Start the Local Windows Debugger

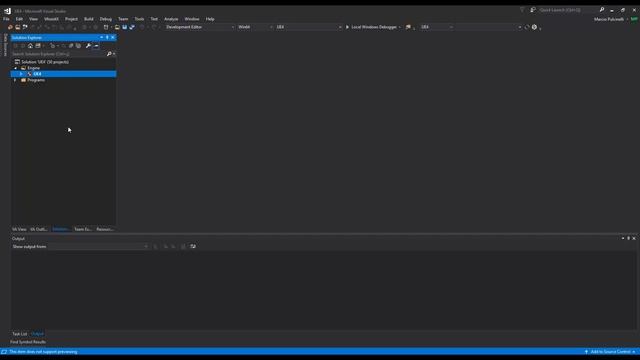coord(371,27)
